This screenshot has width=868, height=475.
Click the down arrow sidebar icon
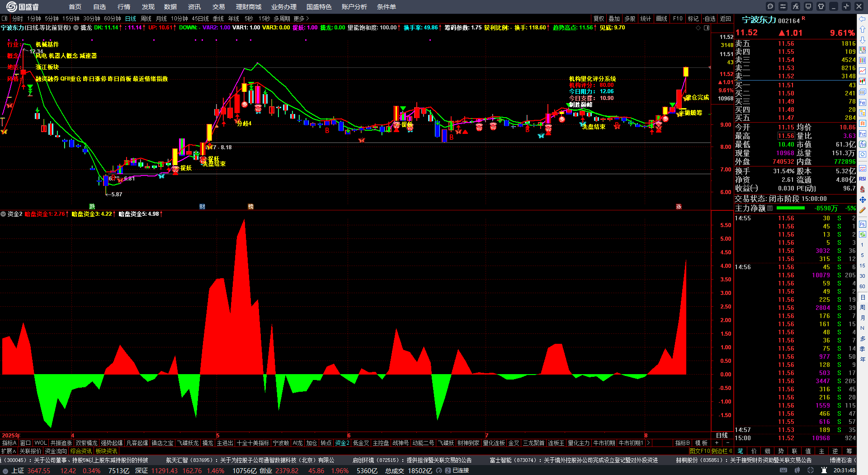863,39
